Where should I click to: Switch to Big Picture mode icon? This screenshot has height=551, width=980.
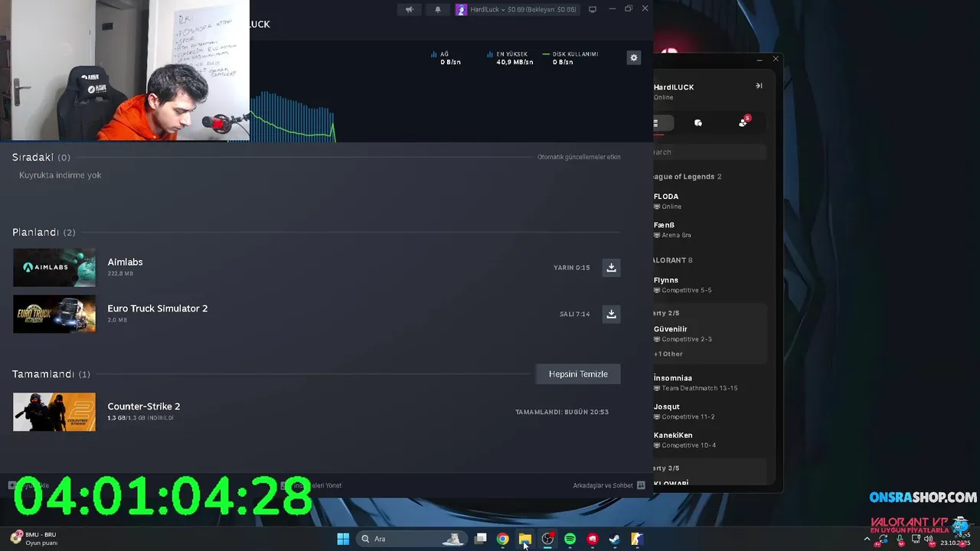pos(592,9)
